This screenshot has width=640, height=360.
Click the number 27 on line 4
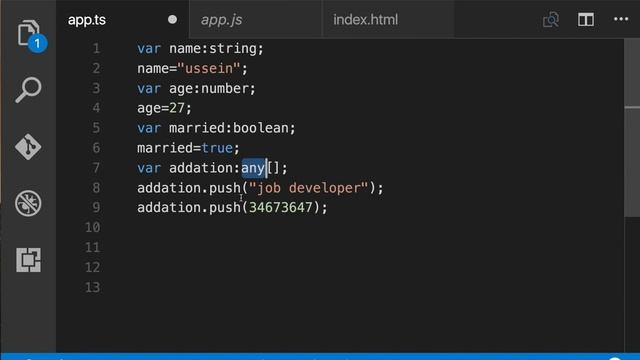(x=177, y=108)
